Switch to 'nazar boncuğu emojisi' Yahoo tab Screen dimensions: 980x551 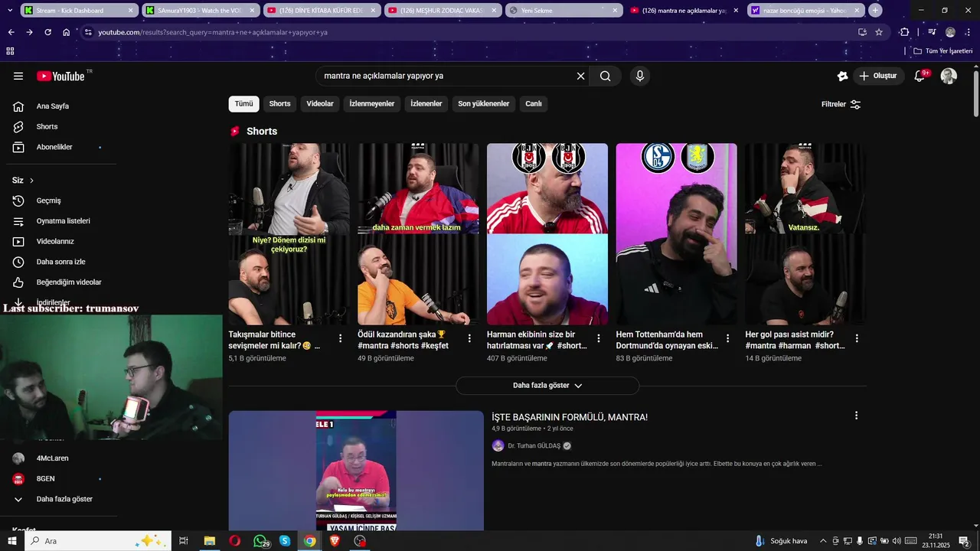(805, 11)
